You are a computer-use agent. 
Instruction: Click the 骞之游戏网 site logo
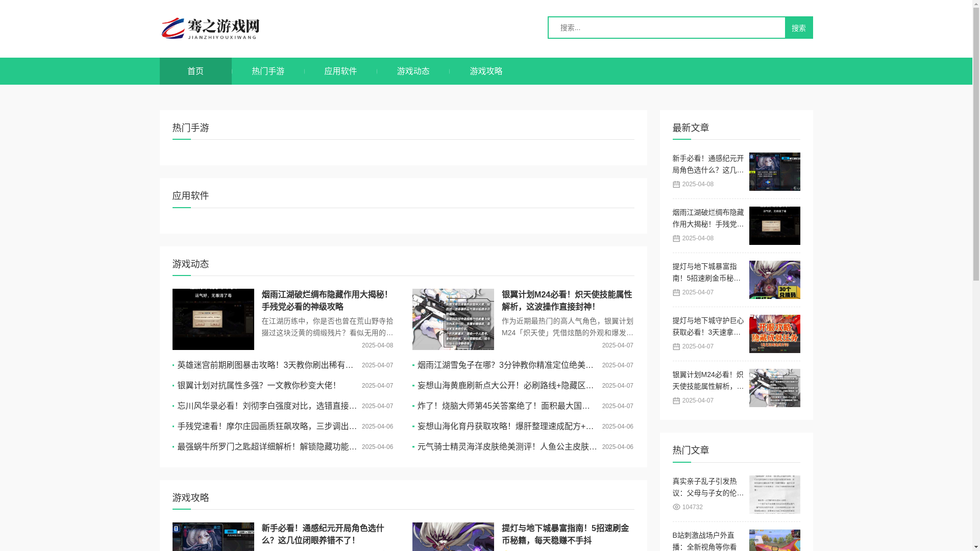pos(210,29)
